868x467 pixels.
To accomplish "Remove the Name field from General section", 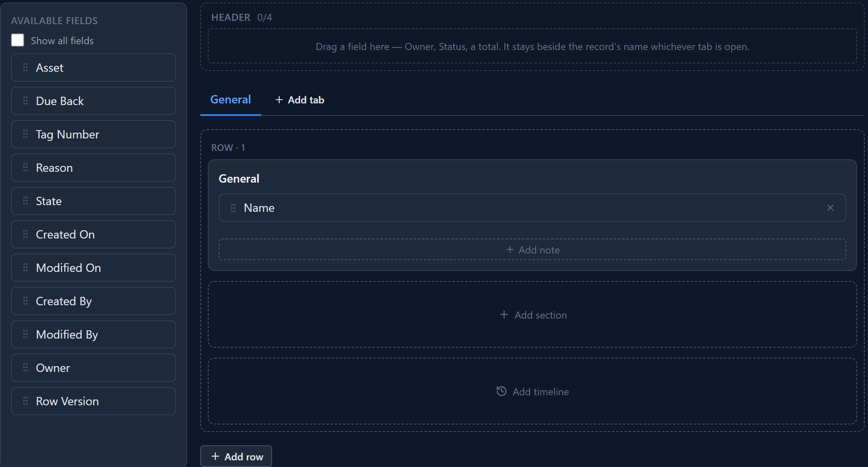I will 830,208.
